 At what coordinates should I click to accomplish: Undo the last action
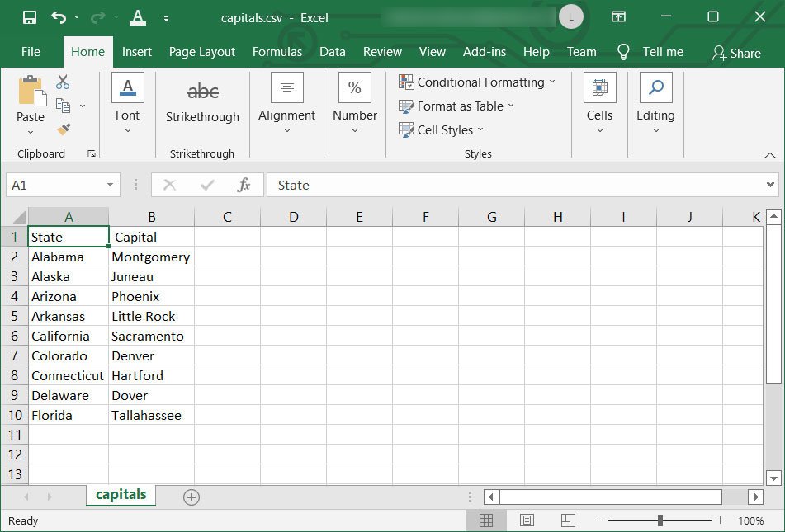[59, 17]
